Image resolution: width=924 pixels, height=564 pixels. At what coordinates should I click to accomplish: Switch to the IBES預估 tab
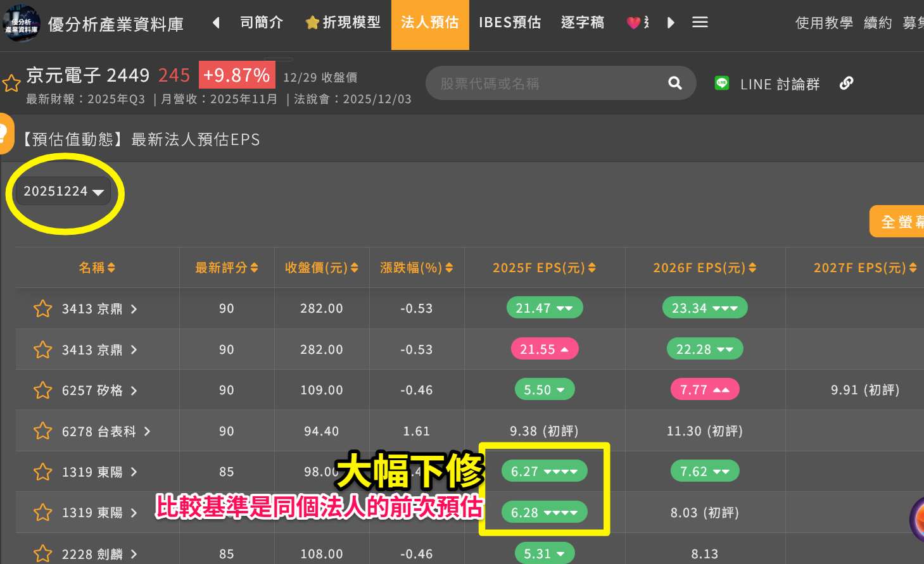(x=510, y=23)
